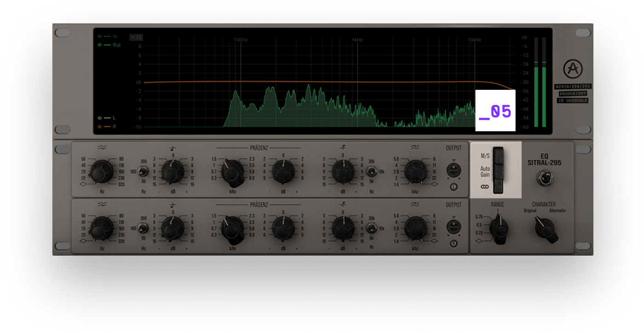Click the L channel indicator button
The height and width of the screenshot is (333, 644).
tap(454, 187)
